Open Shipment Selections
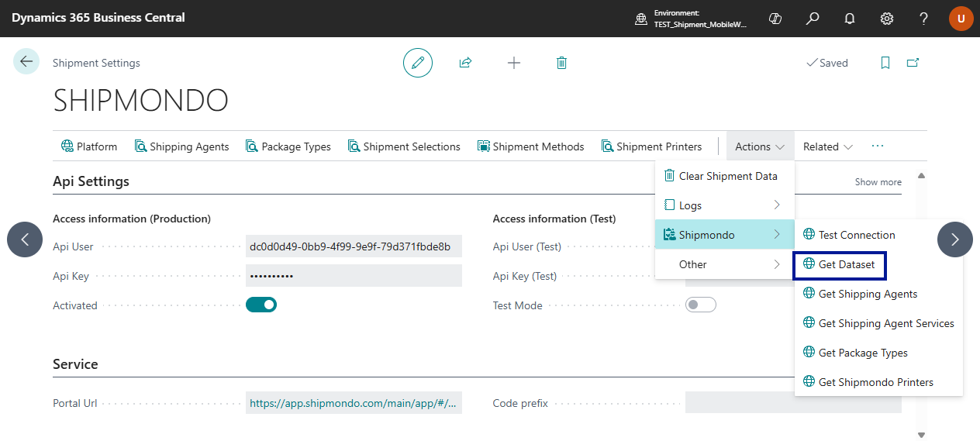 (x=404, y=146)
